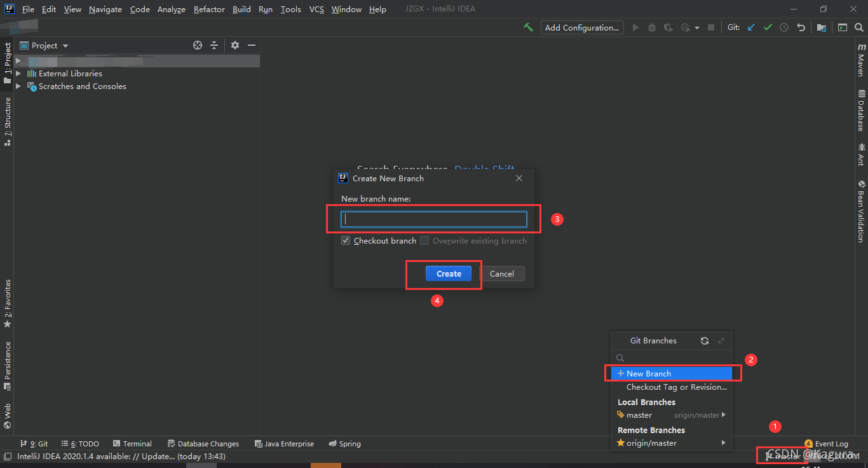This screenshot has width=868, height=468.
Task: Open the Terminal tool window tab
Action: click(x=132, y=444)
